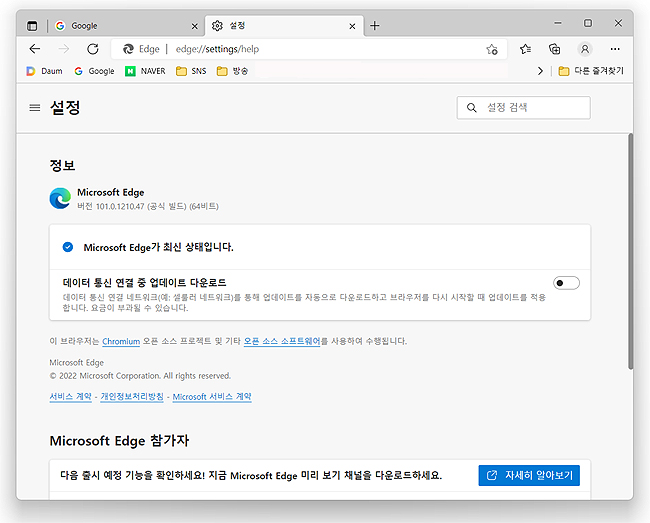Click the 자세히 알아보기 button
This screenshot has width=650, height=523.
click(x=529, y=475)
